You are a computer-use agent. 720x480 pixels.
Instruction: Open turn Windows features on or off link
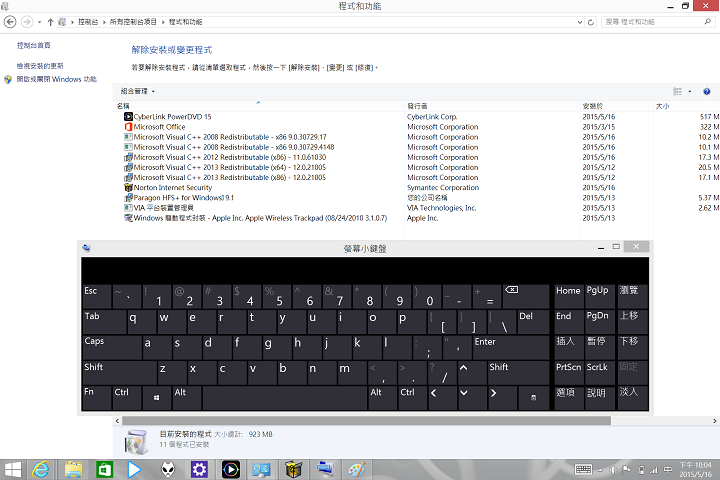pos(56,79)
